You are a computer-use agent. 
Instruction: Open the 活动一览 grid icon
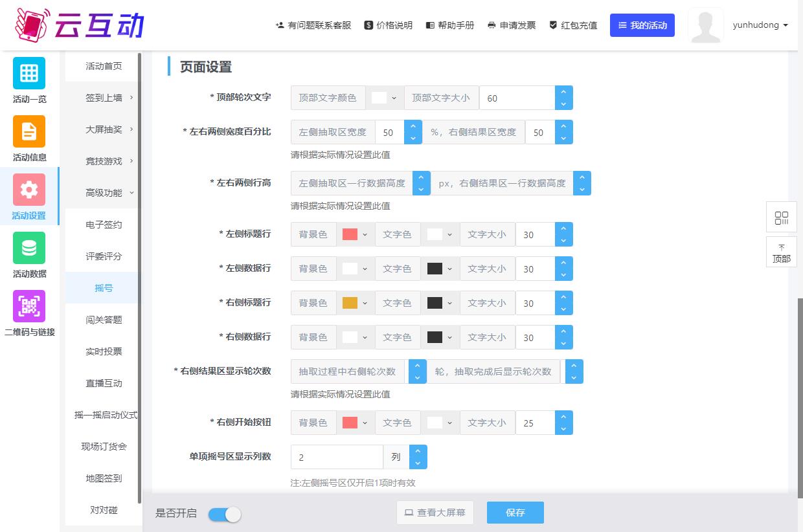coord(29,73)
